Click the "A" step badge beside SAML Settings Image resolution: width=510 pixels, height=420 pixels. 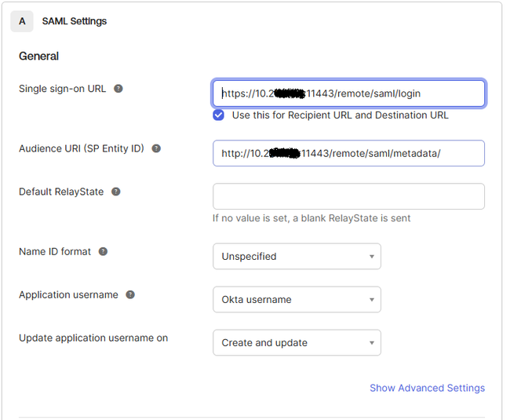(22, 21)
